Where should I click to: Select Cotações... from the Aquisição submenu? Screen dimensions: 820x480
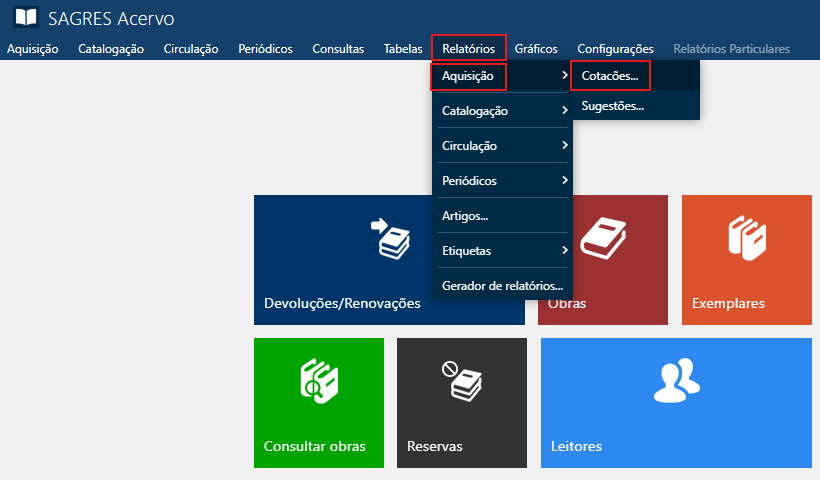coord(610,76)
